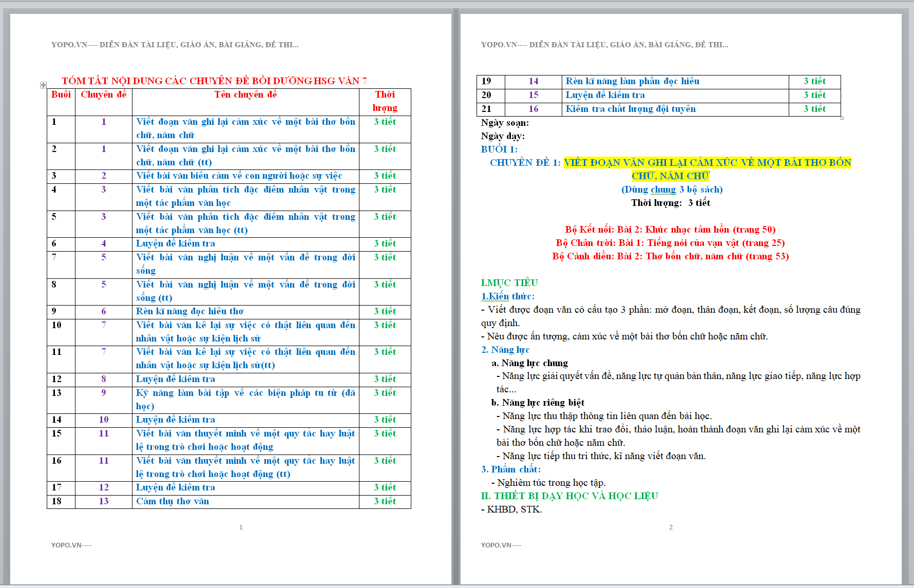This screenshot has width=914, height=588.
Task: Click "3 tiết" in the Buổi 19 row
Action: pos(815,81)
